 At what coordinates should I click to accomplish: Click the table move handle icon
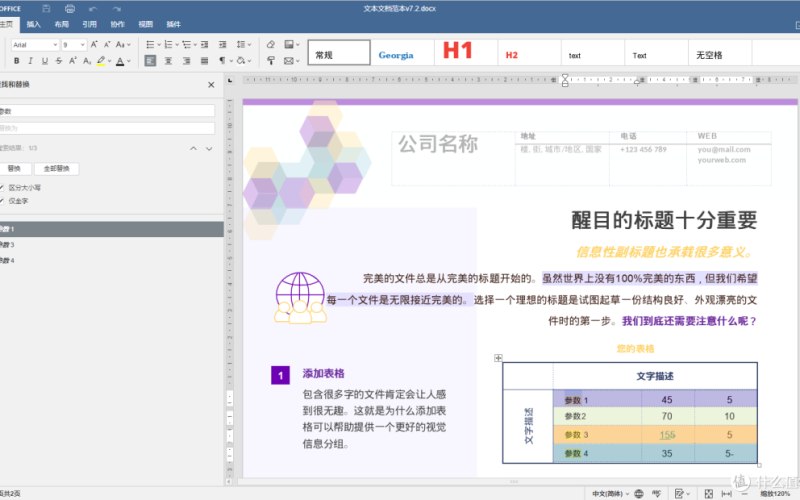(x=498, y=358)
